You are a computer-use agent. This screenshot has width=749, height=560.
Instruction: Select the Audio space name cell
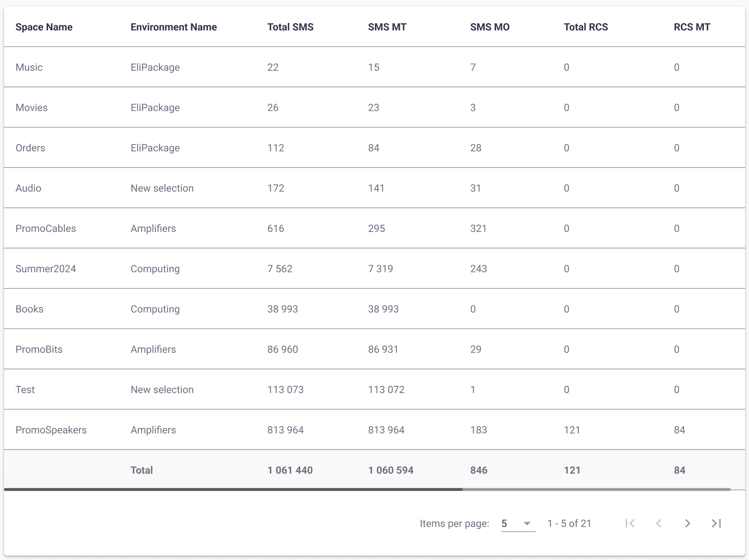28,188
